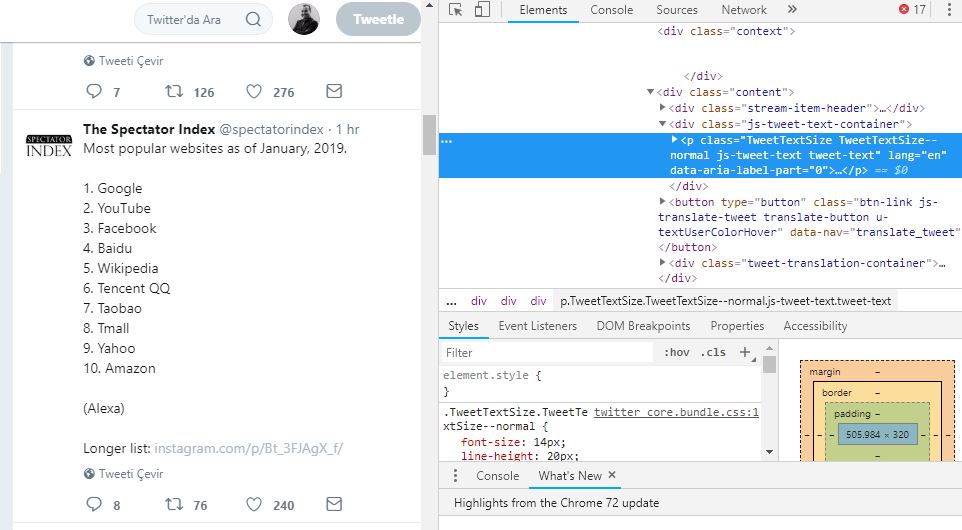
Task: Toggle the device toolbar icon
Action: click(x=482, y=10)
